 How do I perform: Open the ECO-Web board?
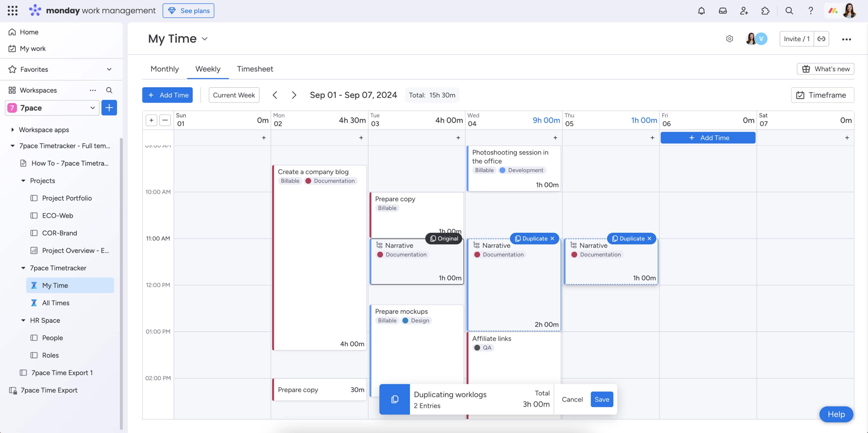click(x=58, y=216)
